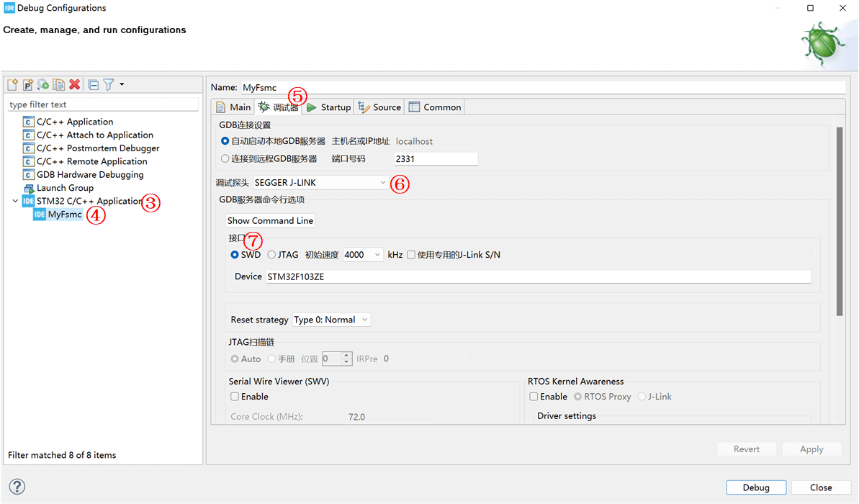Duplicate the selected launch configuration
Viewport: 859px width, 504px height.
click(58, 85)
